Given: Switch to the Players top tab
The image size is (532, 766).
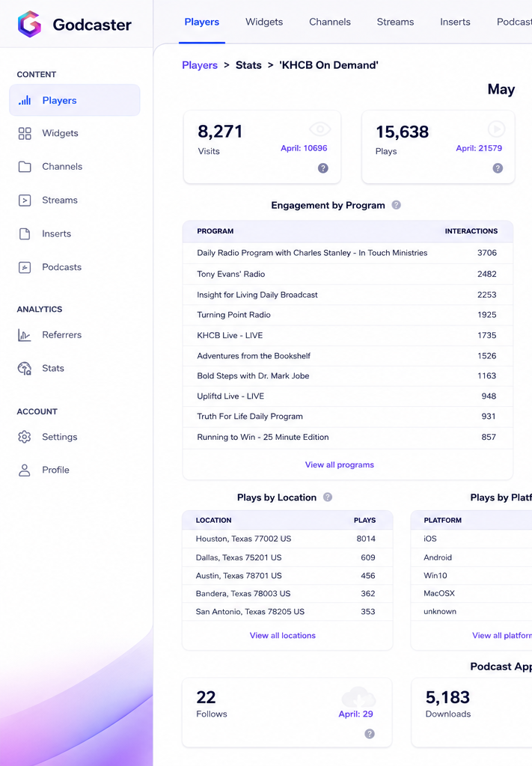Looking at the screenshot, I should click(202, 22).
